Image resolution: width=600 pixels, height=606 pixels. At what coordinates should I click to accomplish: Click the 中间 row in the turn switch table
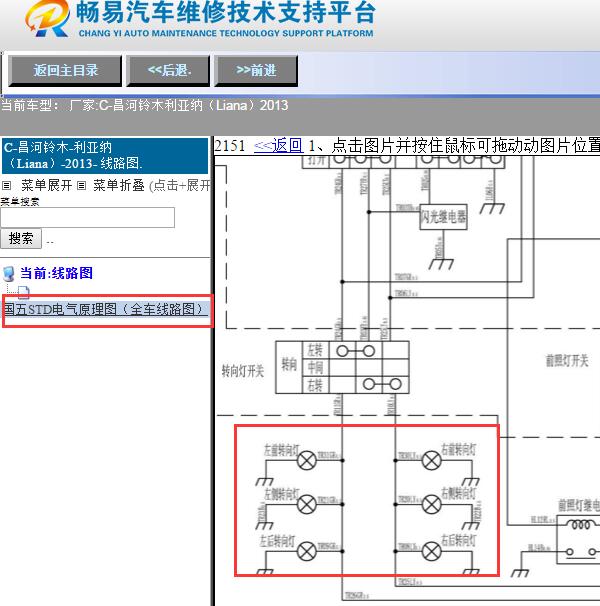pyautogui.click(x=355, y=368)
